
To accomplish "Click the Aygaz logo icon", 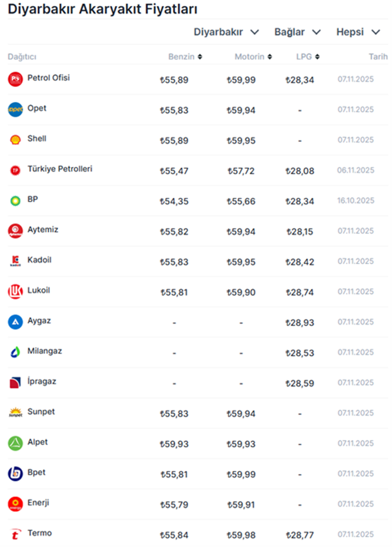I will [15, 322].
